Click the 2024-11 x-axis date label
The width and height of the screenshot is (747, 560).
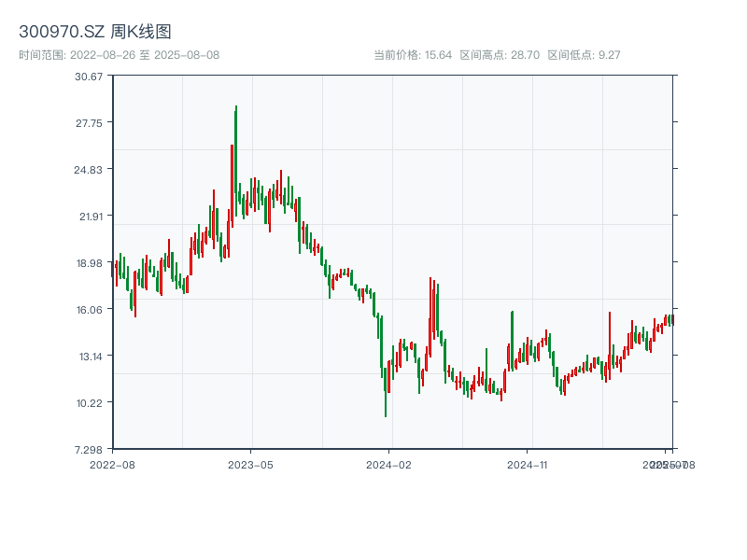[527, 464]
